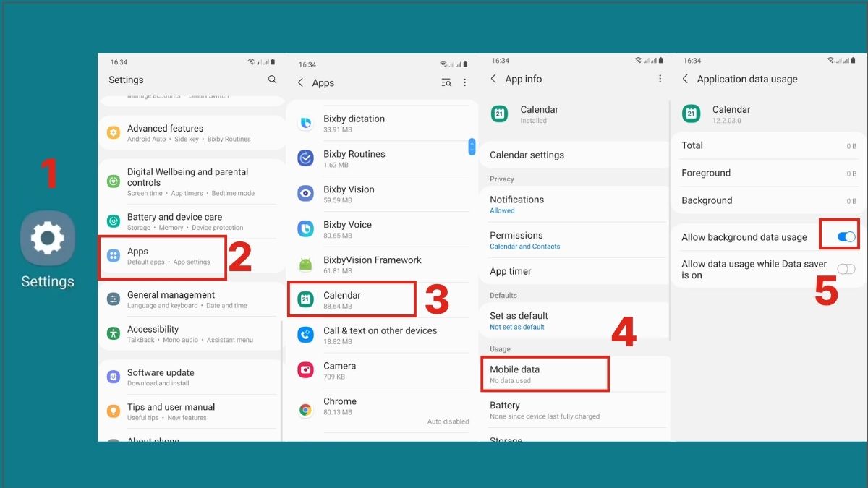Viewport: 868px width, 488px height.
Task: Click the Background data row
Action: (x=769, y=200)
